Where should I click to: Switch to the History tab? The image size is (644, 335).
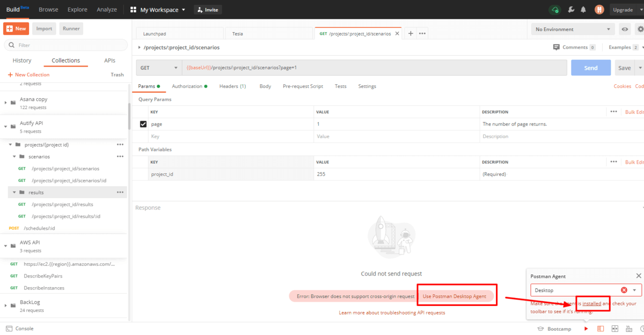point(22,61)
